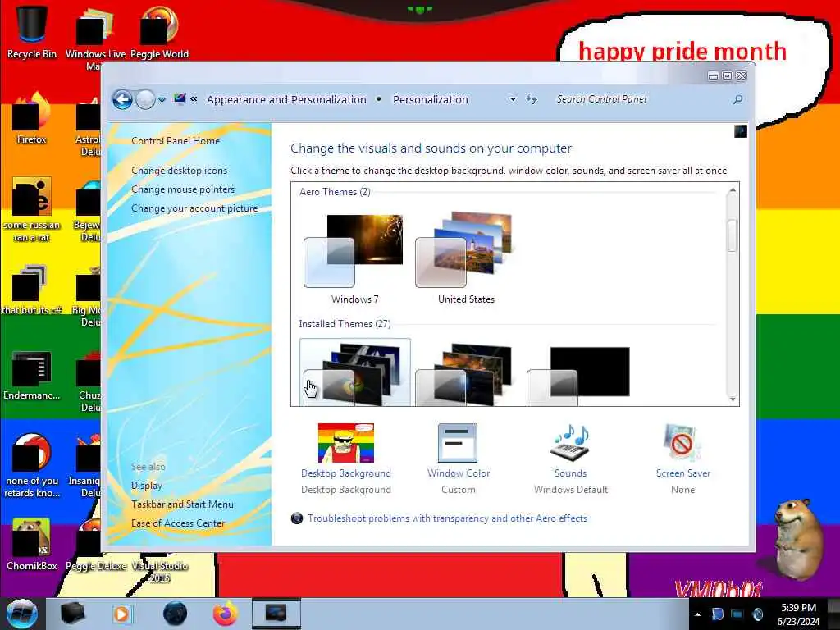Open address bar history dropdown arrow
The height and width of the screenshot is (630, 840).
click(x=513, y=99)
